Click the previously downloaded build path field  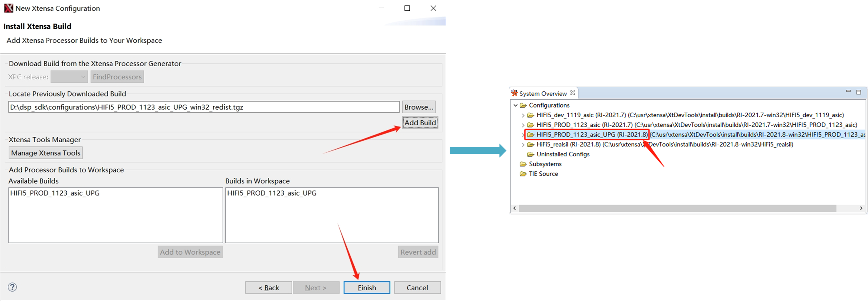click(x=204, y=107)
